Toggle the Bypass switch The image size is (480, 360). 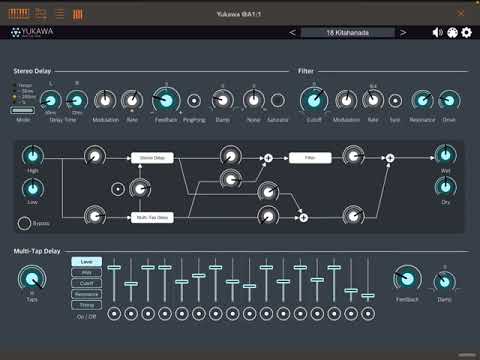[24, 223]
